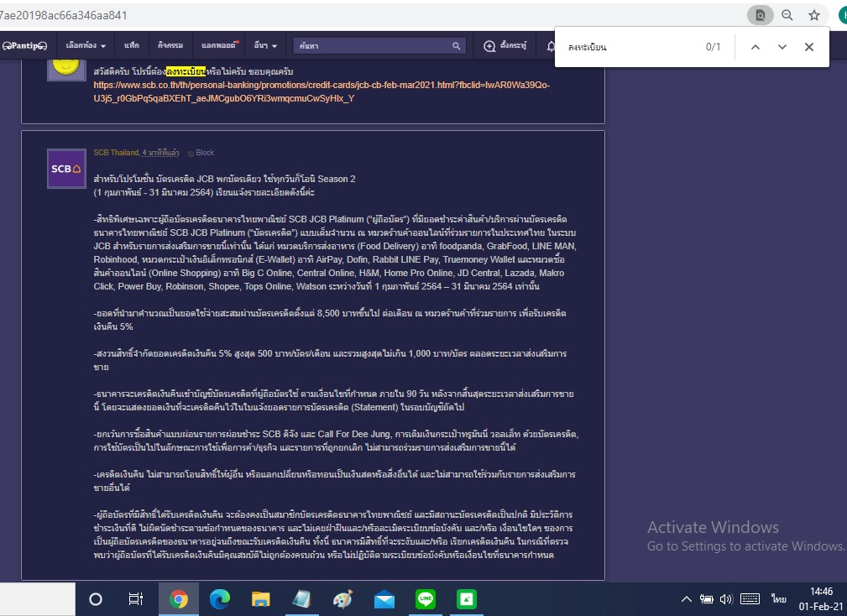Viewport: 847px width, 616px height.
Task: Click the find count 0/1 text
Action: pyautogui.click(x=713, y=47)
